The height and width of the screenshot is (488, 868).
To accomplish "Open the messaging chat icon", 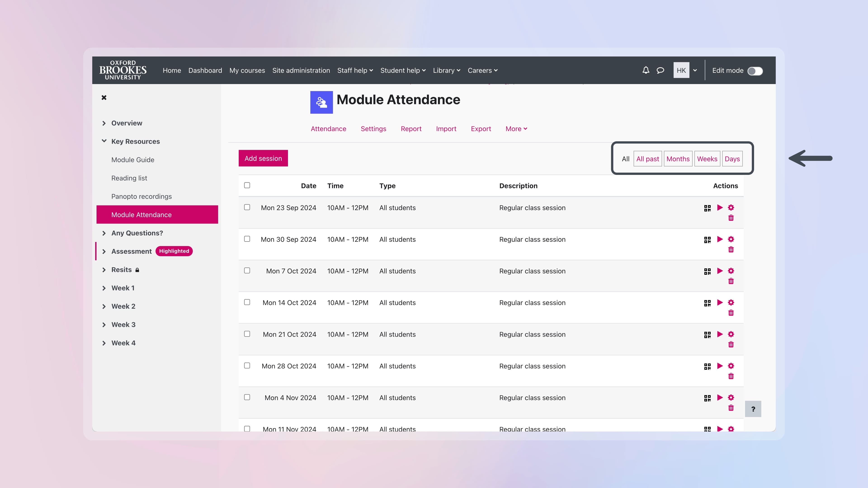I will pos(660,70).
